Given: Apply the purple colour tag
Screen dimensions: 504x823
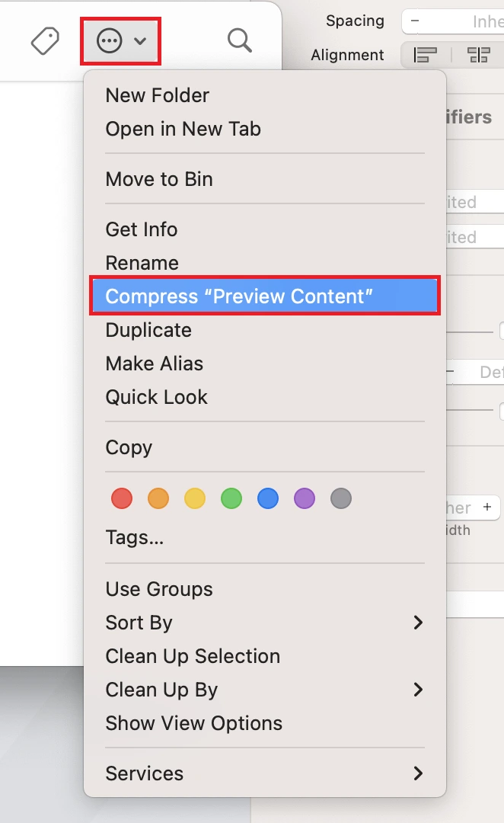Looking at the screenshot, I should tap(305, 498).
